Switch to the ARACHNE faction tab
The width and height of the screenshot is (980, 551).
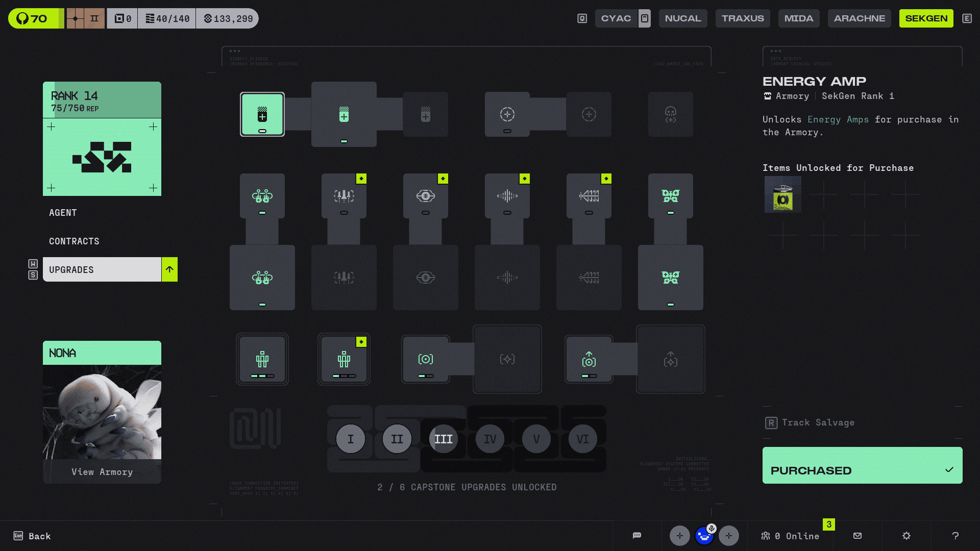pos(859,18)
